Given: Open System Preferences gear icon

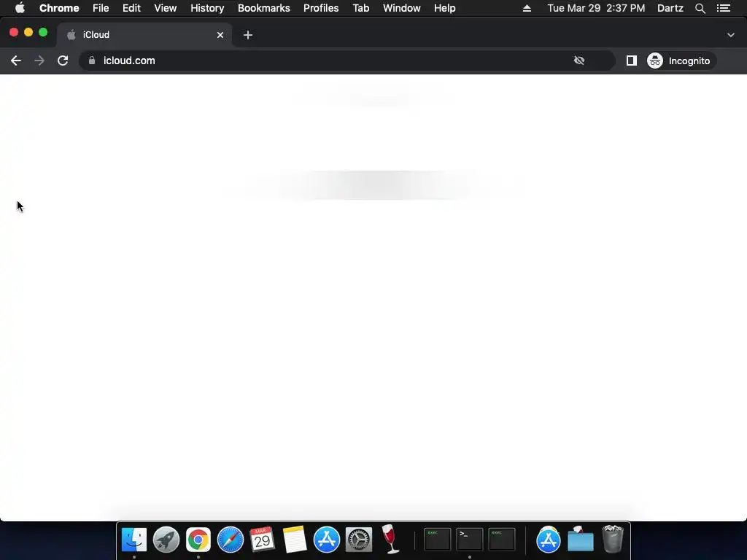Looking at the screenshot, I should point(359,540).
